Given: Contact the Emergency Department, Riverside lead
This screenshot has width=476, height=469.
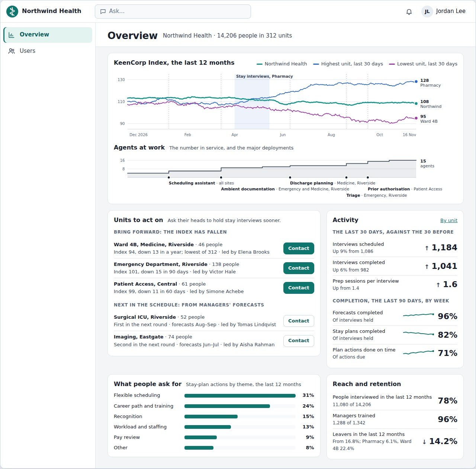Looking at the screenshot, I should tap(299, 268).
